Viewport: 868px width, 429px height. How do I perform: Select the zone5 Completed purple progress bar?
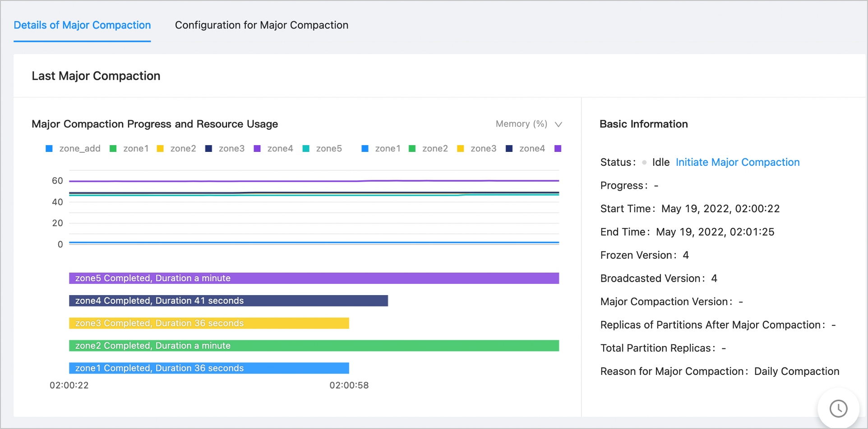coord(314,278)
